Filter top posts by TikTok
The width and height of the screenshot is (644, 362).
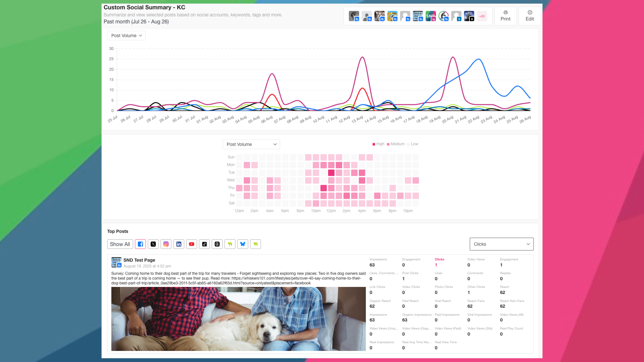pos(204,244)
